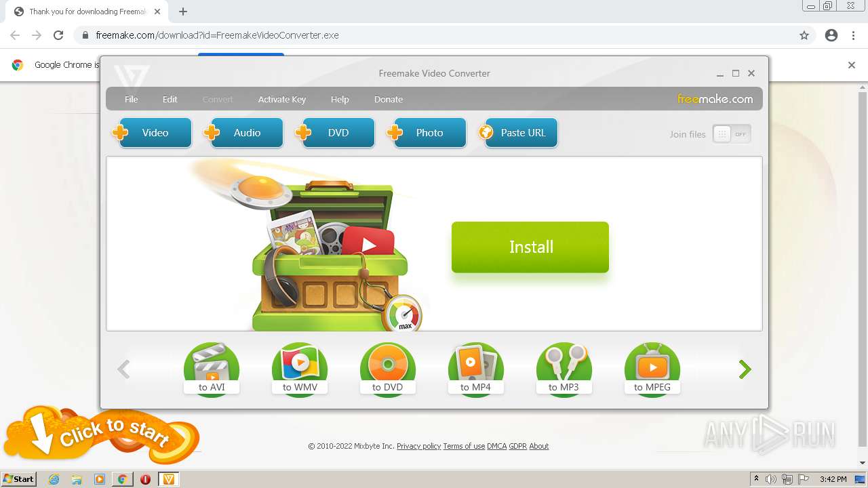
Task: Switch to Chrome in taskbar
Action: [123, 479]
